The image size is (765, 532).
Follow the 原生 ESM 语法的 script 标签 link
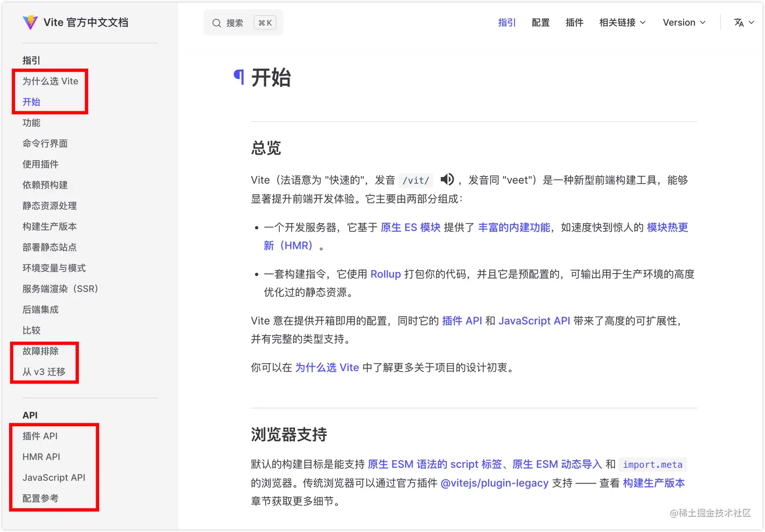click(x=435, y=464)
